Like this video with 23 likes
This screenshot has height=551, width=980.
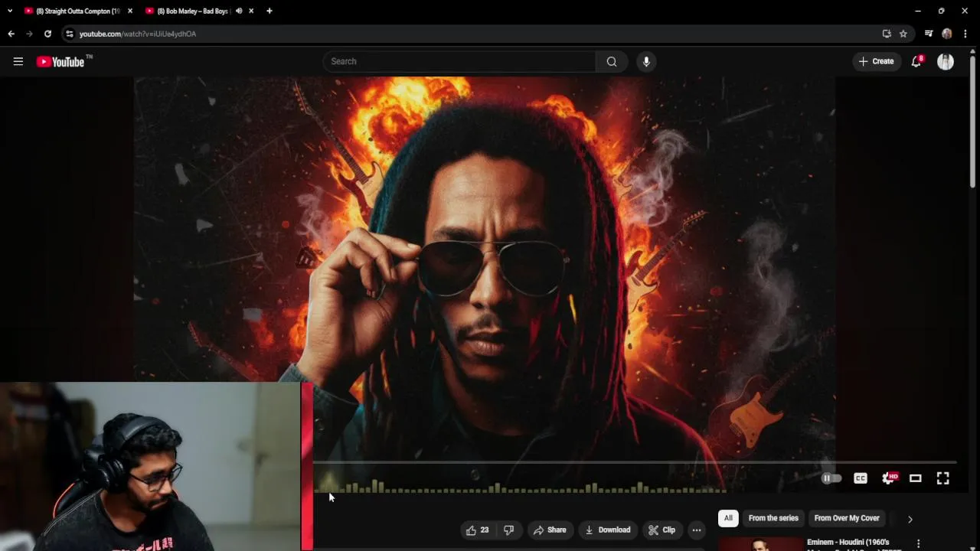pos(478,530)
